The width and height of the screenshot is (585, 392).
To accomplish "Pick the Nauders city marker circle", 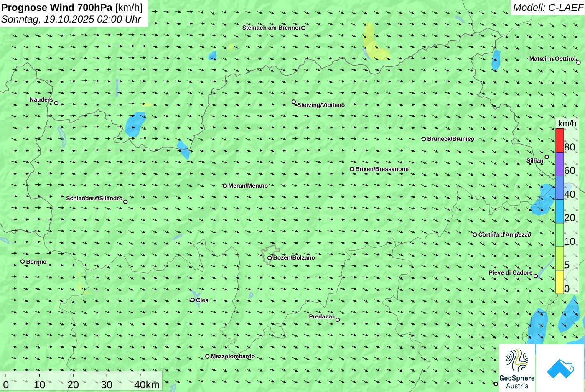I will click(x=56, y=103).
